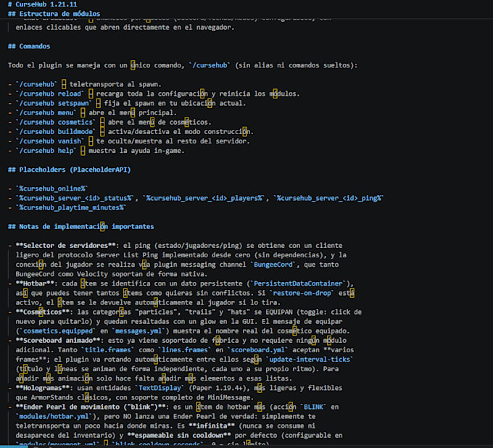Click the bold '**Cosméticos**' label

pyautogui.click(x=43, y=312)
